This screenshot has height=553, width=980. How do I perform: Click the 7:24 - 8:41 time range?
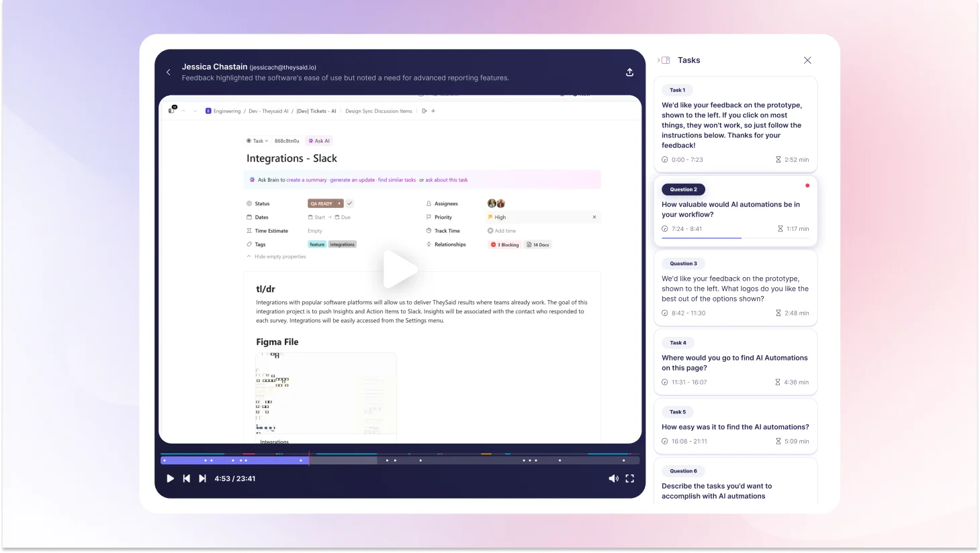tap(682, 229)
